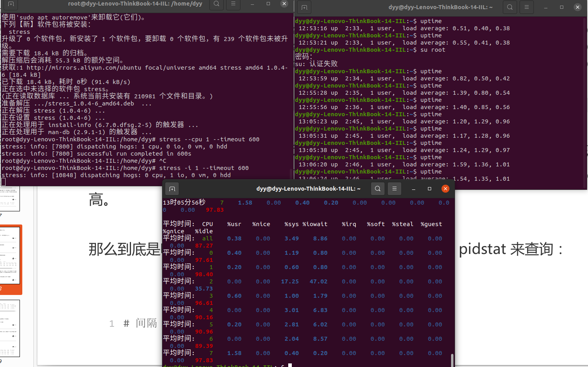
Task: Open hamburger menu in front mpstat terminal
Action: [395, 189]
